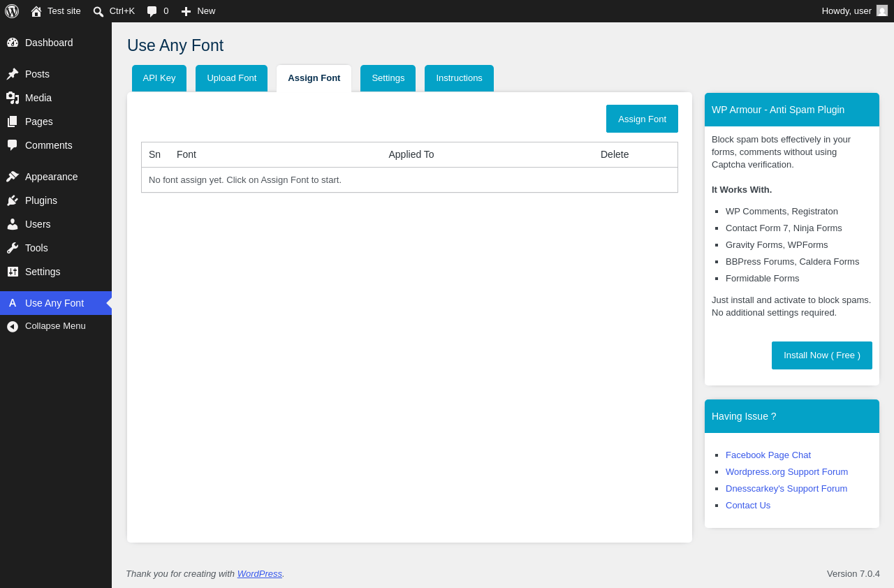Click the Contact Us link
This screenshot has width=894, height=588.
click(x=748, y=506)
